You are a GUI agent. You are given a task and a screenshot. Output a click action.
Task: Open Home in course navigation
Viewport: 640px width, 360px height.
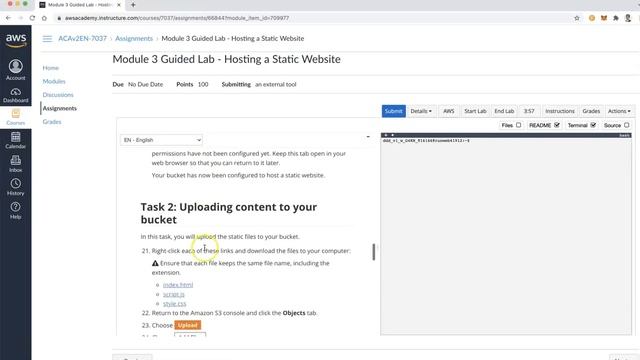click(x=51, y=68)
